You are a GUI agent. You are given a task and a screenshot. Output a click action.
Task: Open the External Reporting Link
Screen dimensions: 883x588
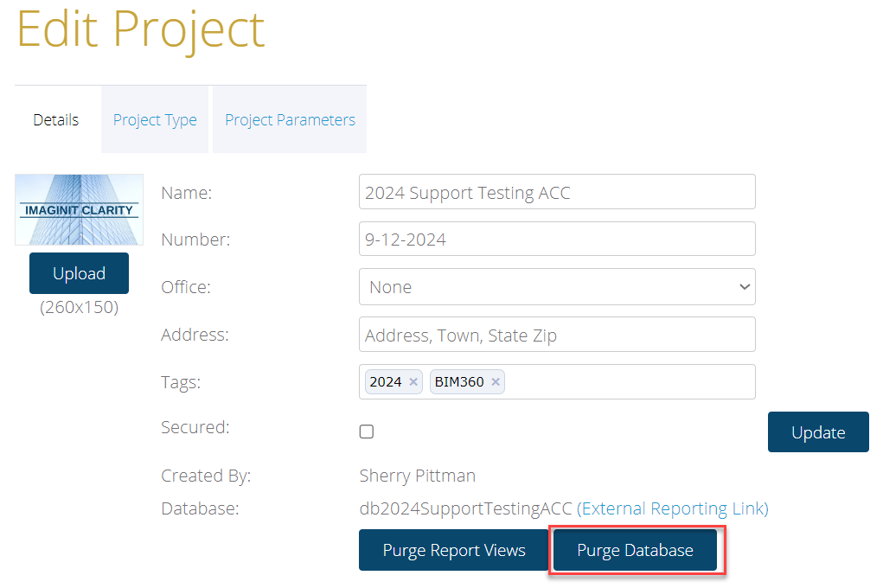pyautogui.click(x=673, y=508)
